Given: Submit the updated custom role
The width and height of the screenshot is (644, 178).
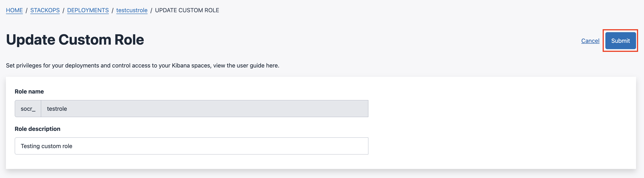Looking at the screenshot, I should [620, 41].
